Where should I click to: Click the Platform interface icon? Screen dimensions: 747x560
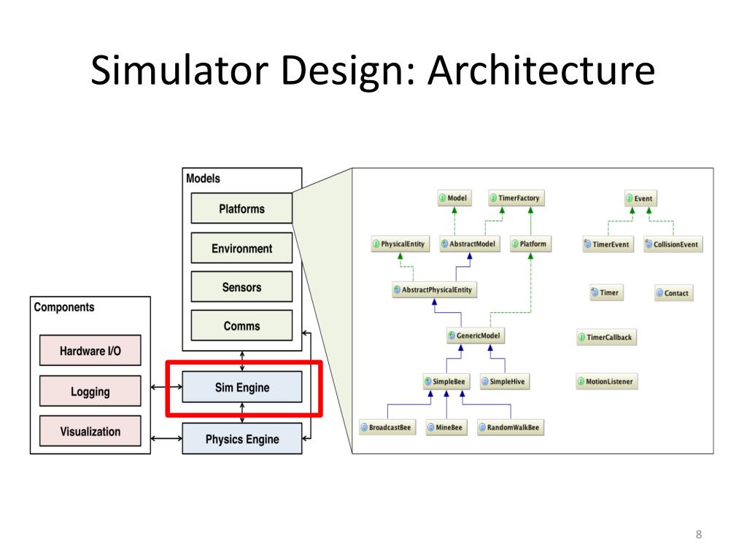[x=514, y=244]
